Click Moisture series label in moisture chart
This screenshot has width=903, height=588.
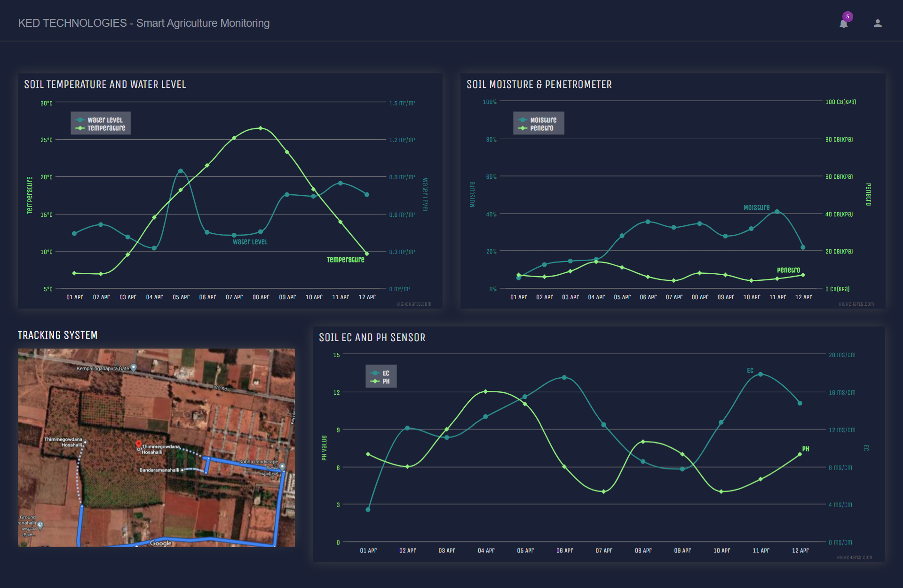756,207
